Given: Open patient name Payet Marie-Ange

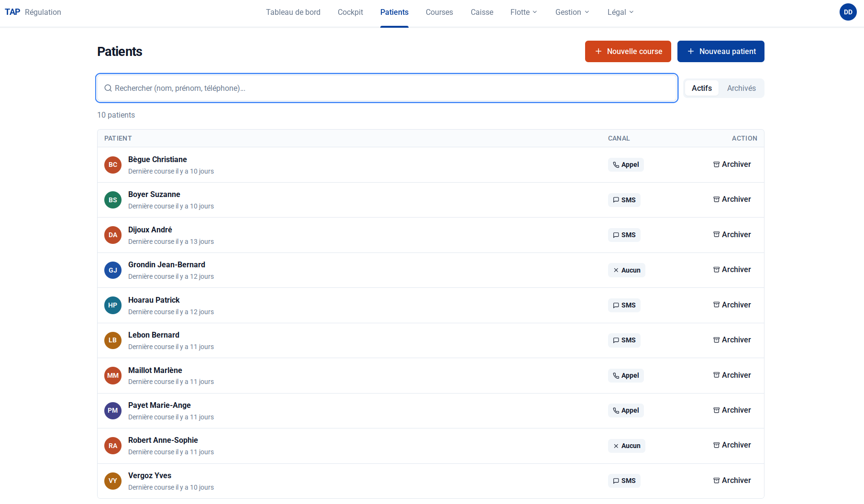Looking at the screenshot, I should [x=159, y=405].
